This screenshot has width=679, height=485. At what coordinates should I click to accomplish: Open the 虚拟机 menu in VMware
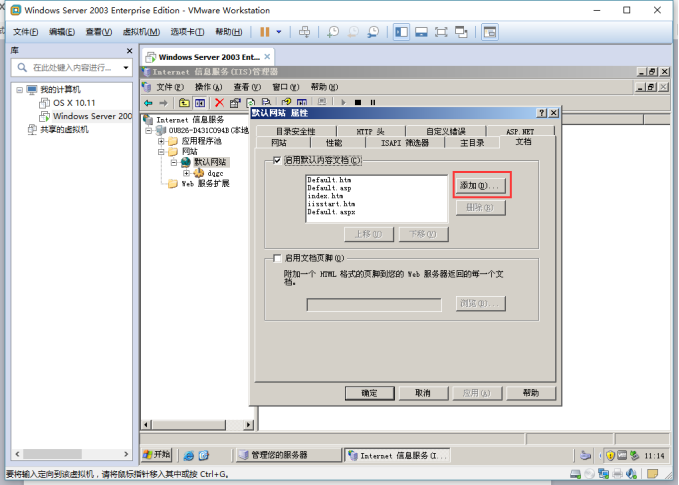click(x=134, y=32)
